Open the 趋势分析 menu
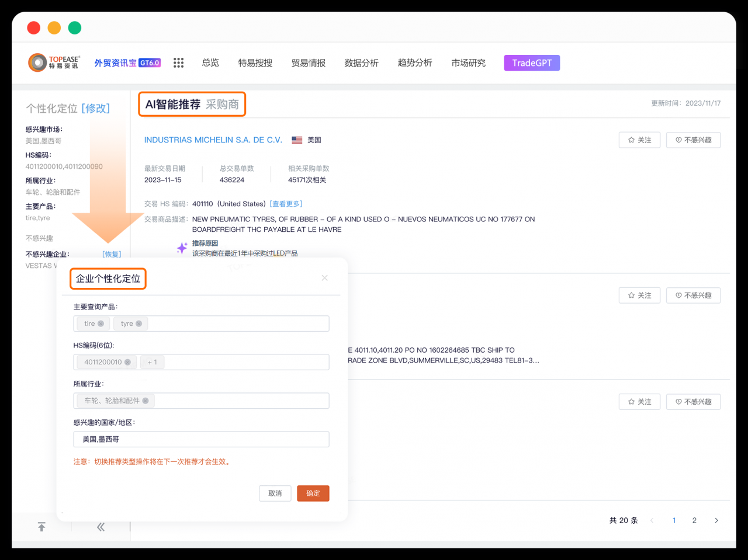748x560 pixels. pyautogui.click(x=415, y=62)
